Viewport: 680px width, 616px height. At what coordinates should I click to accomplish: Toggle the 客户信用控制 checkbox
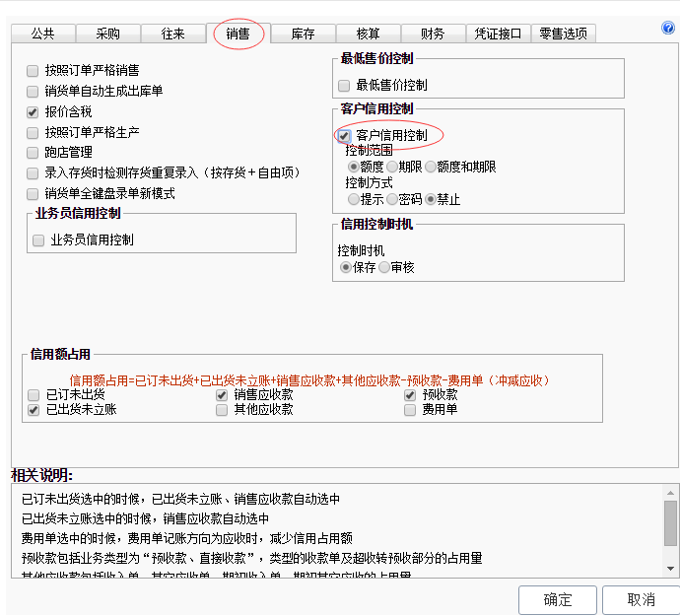(x=345, y=135)
